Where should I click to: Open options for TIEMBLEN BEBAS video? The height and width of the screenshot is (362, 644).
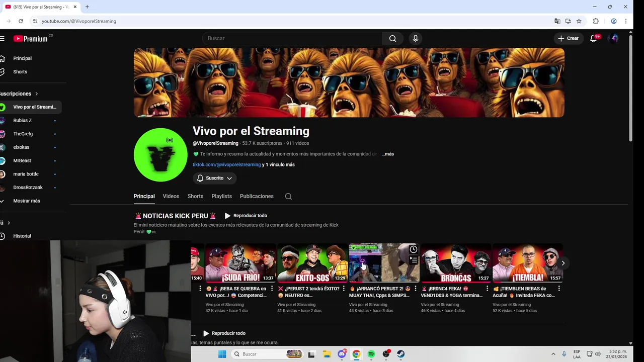(x=559, y=289)
